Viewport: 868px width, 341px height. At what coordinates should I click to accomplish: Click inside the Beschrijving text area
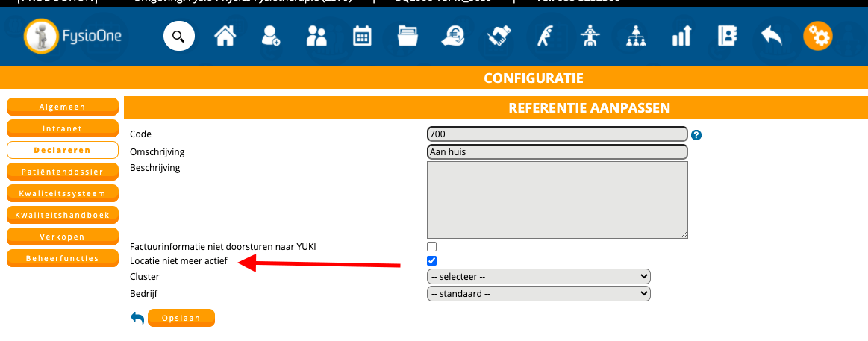(x=557, y=200)
